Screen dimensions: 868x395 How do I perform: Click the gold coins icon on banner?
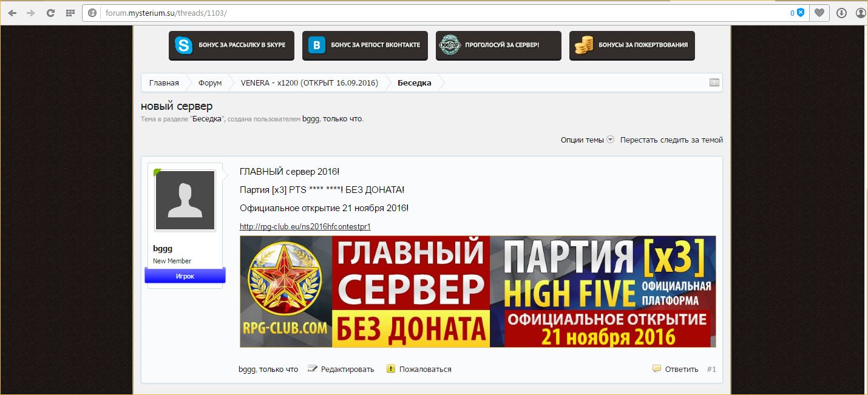[584, 46]
